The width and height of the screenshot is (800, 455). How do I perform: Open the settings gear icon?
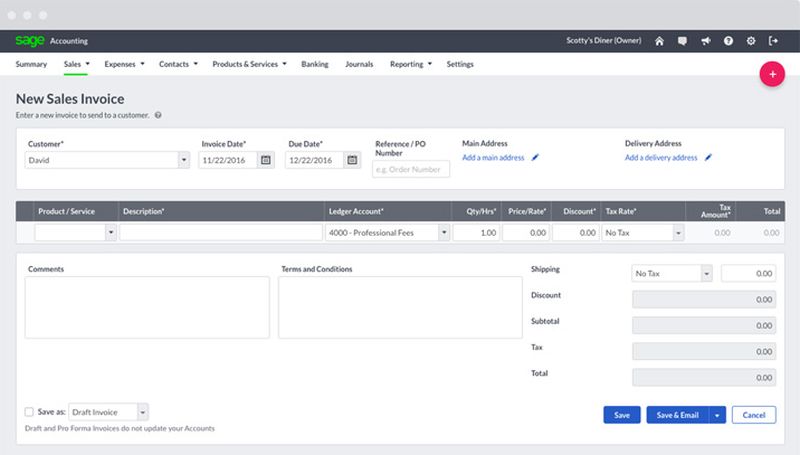click(751, 41)
